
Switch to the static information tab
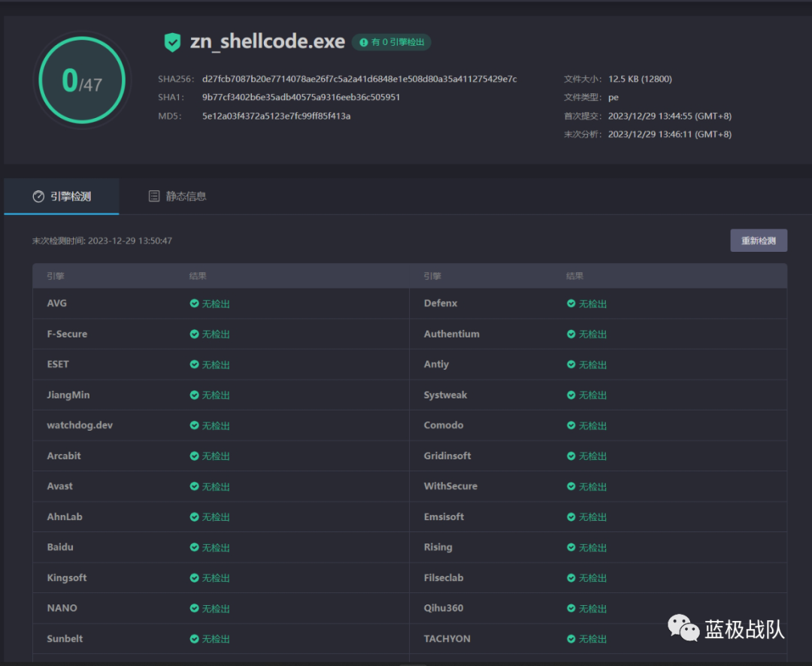tap(177, 196)
